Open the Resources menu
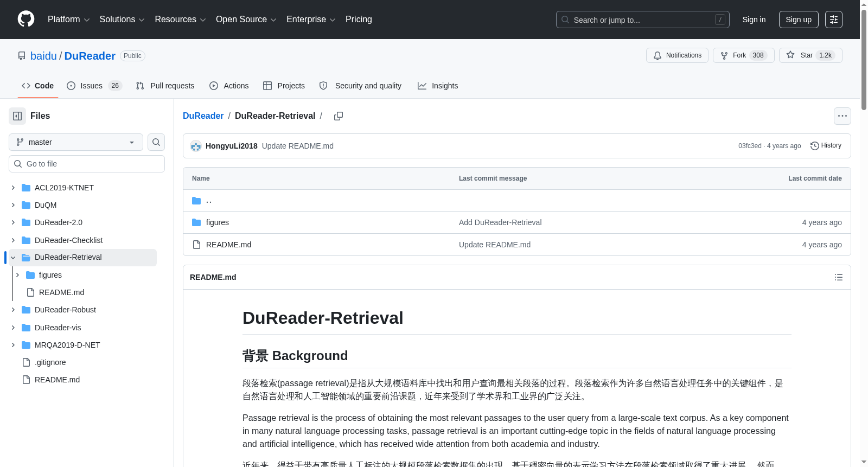 click(180, 20)
